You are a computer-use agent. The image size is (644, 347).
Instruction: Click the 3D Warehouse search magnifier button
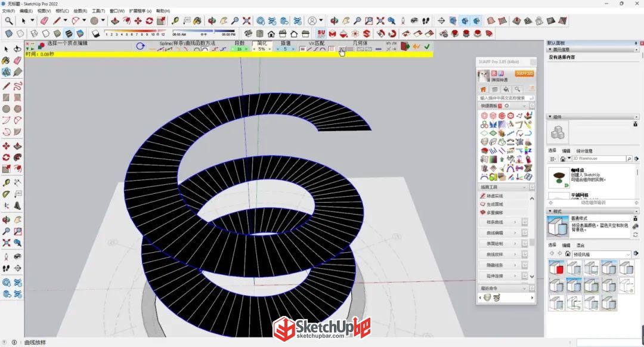click(629, 159)
